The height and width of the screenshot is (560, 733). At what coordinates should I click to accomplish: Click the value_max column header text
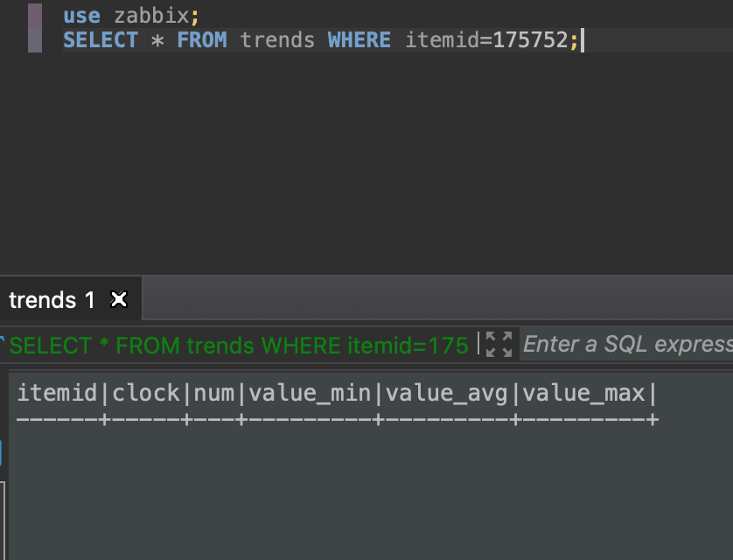pyautogui.click(x=583, y=393)
